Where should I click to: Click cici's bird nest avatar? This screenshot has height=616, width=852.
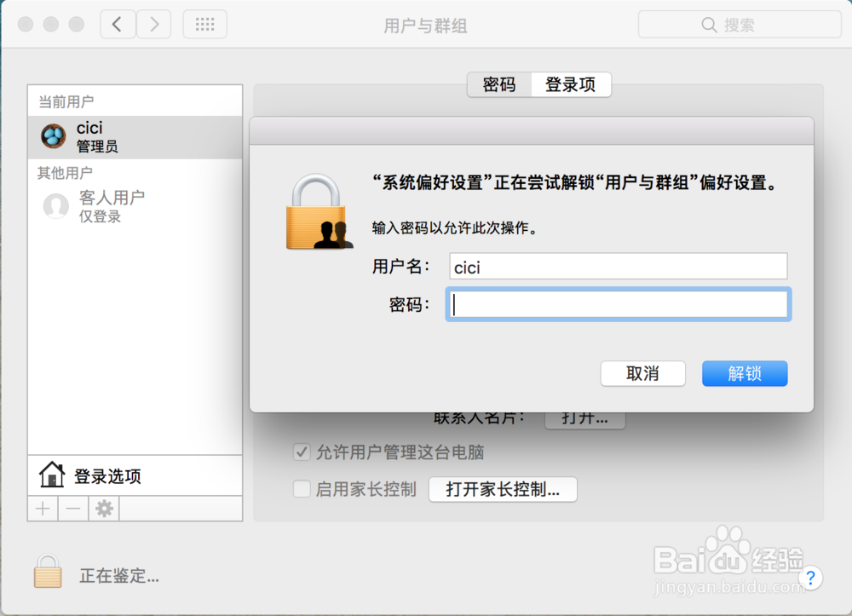(x=53, y=135)
